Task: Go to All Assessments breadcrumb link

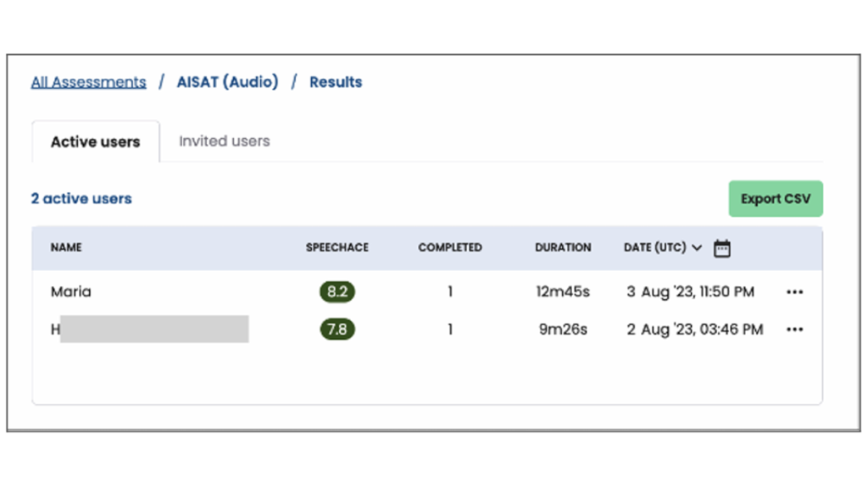Action: coord(88,82)
